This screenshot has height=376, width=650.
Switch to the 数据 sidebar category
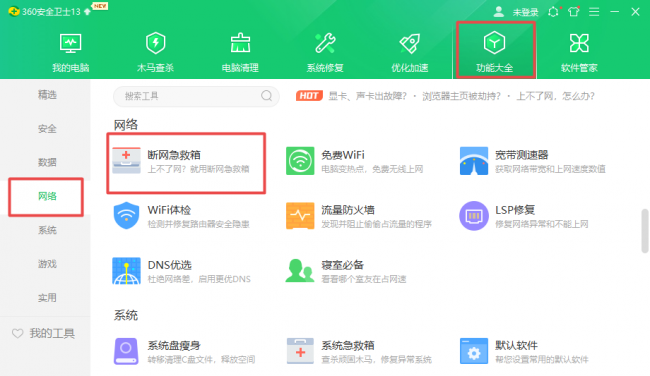click(x=47, y=163)
